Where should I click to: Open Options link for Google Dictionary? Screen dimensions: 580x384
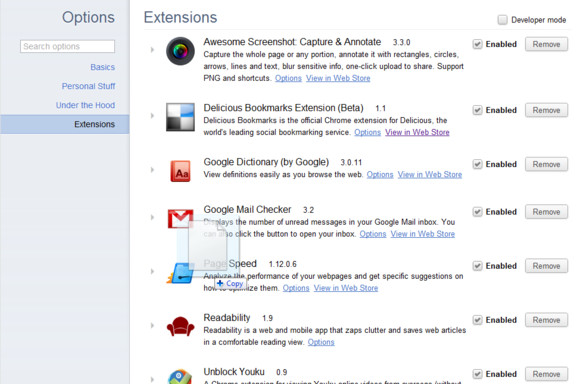tap(380, 175)
